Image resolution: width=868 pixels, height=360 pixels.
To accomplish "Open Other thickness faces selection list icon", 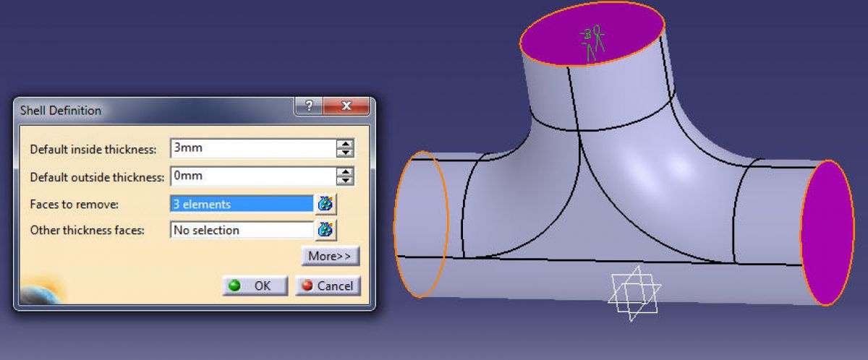I will (325, 230).
